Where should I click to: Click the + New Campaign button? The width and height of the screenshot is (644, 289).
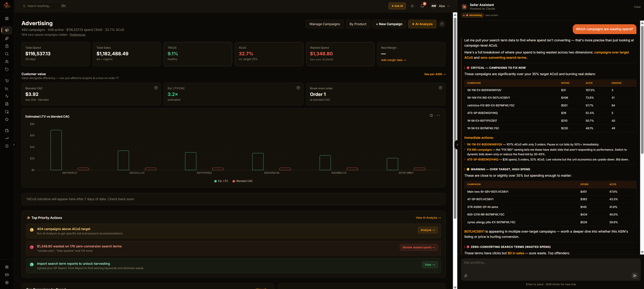[x=389, y=24]
